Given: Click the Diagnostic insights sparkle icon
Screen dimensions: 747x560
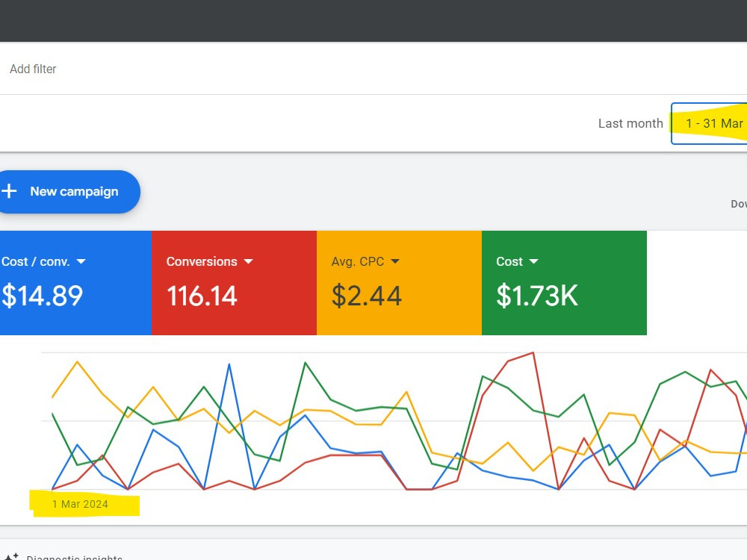Looking at the screenshot, I should [11, 557].
